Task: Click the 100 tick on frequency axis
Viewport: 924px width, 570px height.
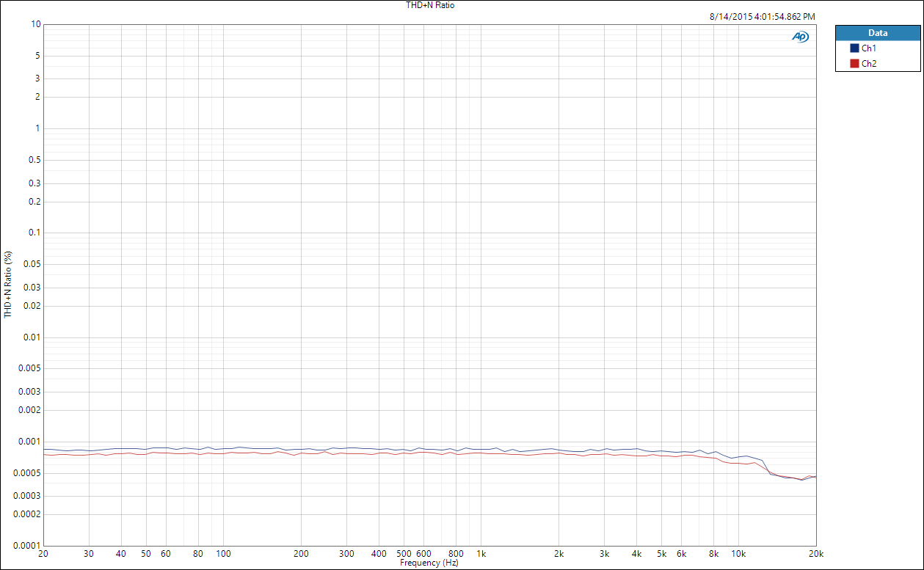Action: [224, 554]
